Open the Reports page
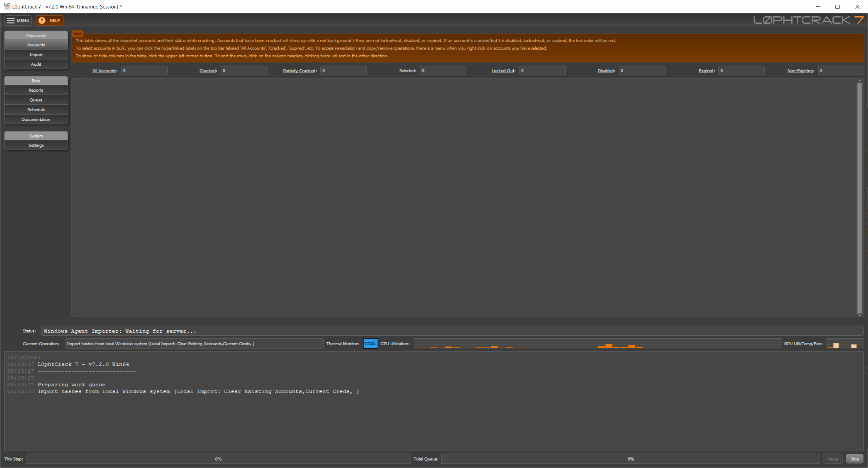Image resolution: width=868 pixels, height=468 pixels. [36, 90]
